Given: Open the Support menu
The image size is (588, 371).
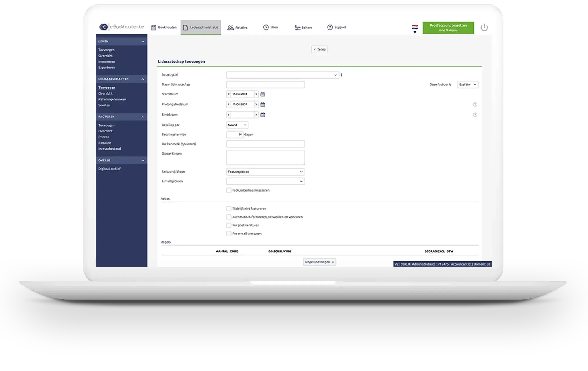Looking at the screenshot, I should [x=337, y=27].
